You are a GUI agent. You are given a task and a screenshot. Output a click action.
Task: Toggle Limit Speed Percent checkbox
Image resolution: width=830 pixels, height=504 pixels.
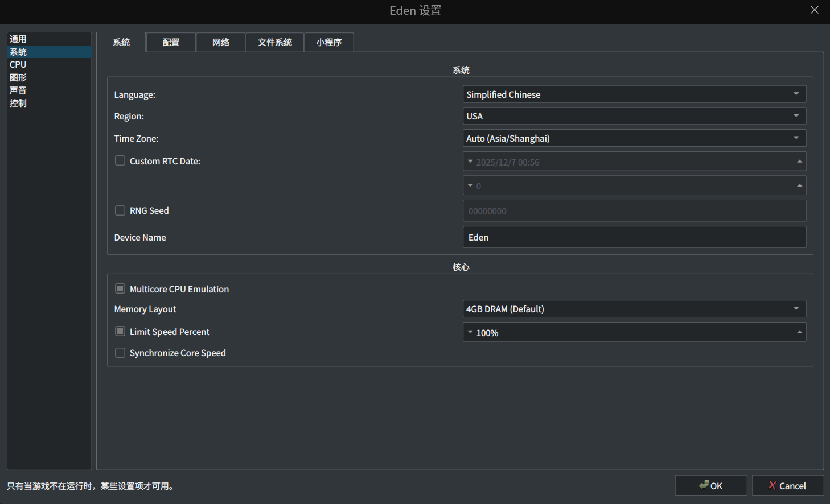[120, 332]
